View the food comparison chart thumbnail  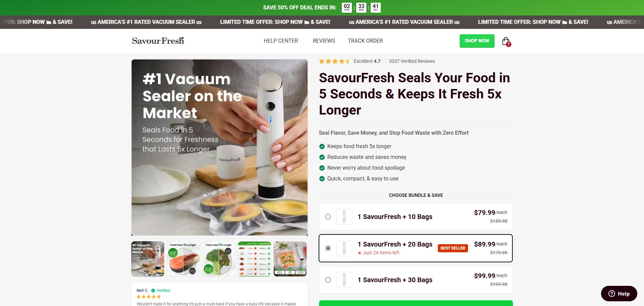(255, 259)
